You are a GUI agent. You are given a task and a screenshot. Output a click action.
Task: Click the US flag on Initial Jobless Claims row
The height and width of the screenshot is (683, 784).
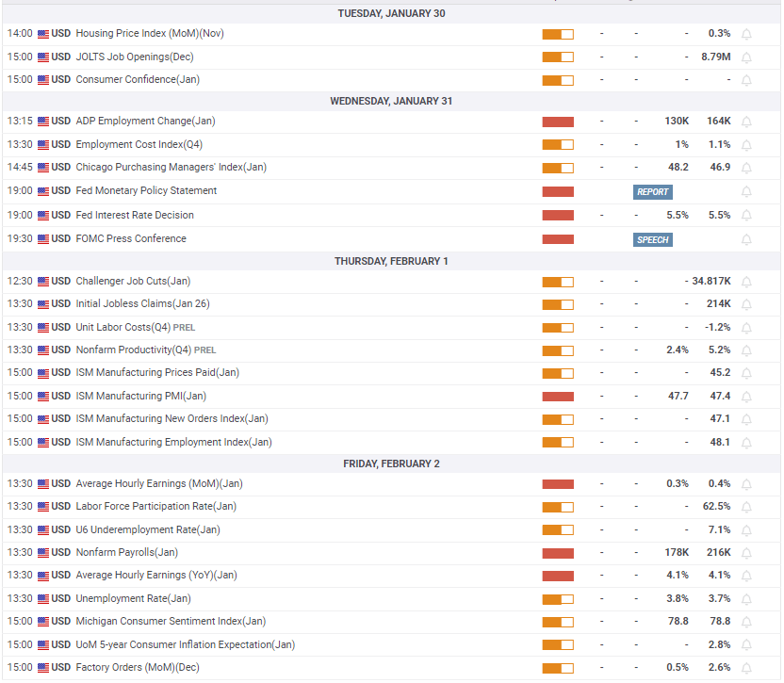click(x=43, y=304)
